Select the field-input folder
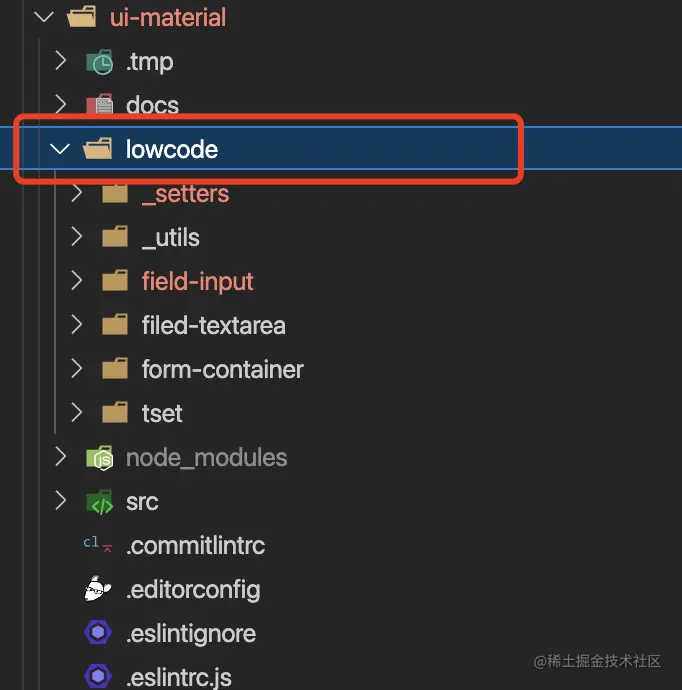This screenshot has height=690, width=682. pyautogui.click(x=197, y=282)
